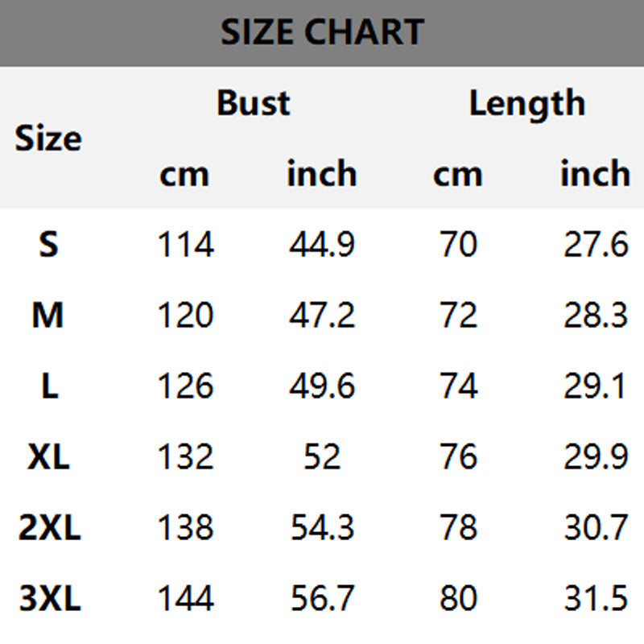The width and height of the screenshot is (644, 644).
Task: Click the 76 length cm cell
Action: pos(458,456)
